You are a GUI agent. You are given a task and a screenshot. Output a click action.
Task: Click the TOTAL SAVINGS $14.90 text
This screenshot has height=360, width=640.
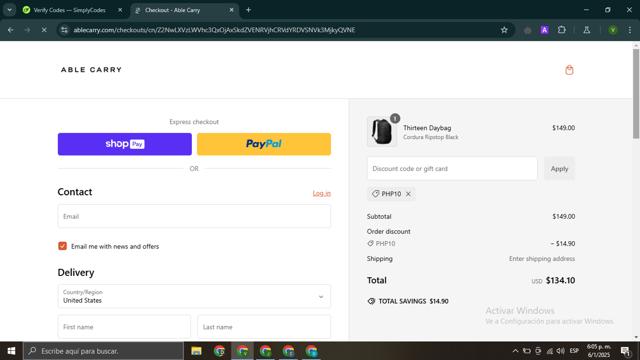[413, 301]
